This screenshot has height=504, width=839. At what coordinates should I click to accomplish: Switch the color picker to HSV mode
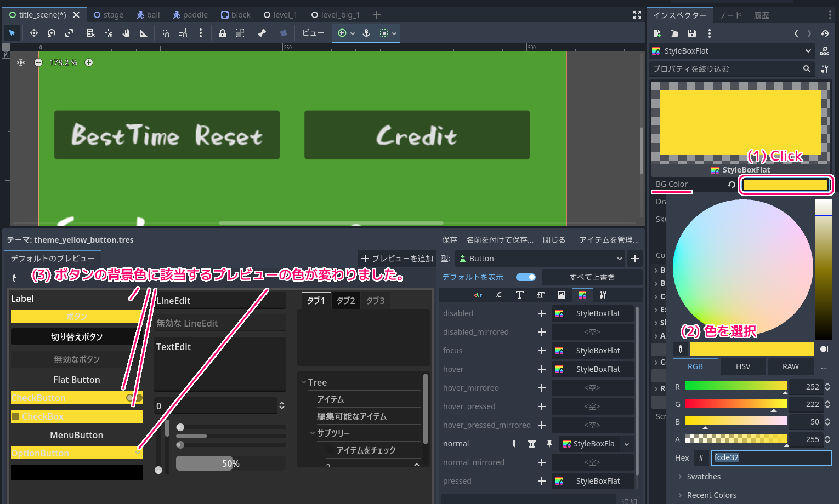coord(743,366)
